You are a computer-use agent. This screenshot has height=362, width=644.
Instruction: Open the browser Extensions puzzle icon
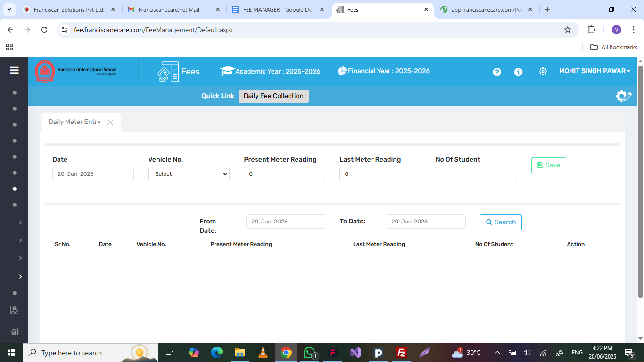click(591, 30)
